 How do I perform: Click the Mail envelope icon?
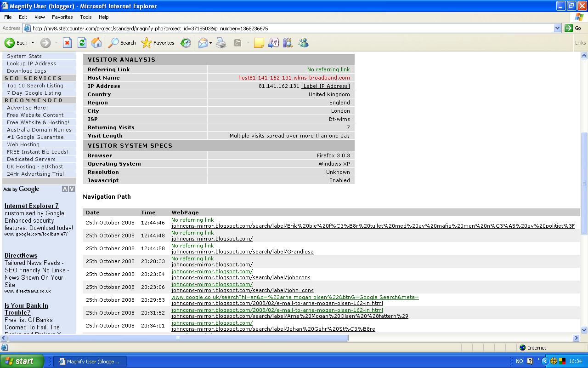pyautogui.click(x=203, y=43)
